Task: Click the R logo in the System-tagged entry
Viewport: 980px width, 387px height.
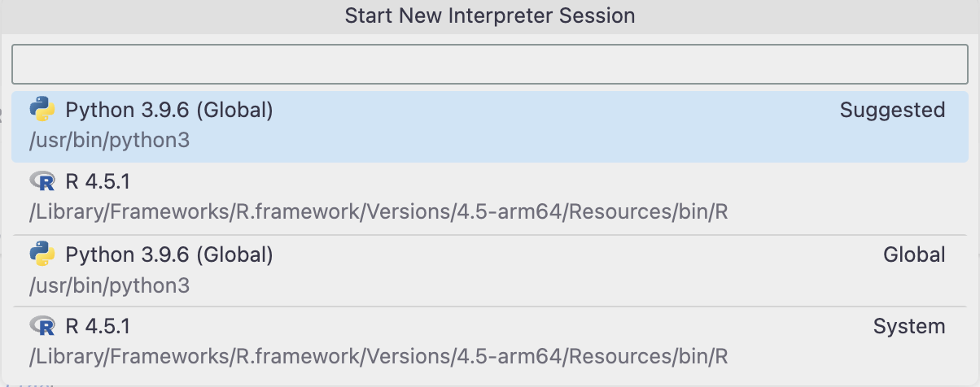Action: 42,327
